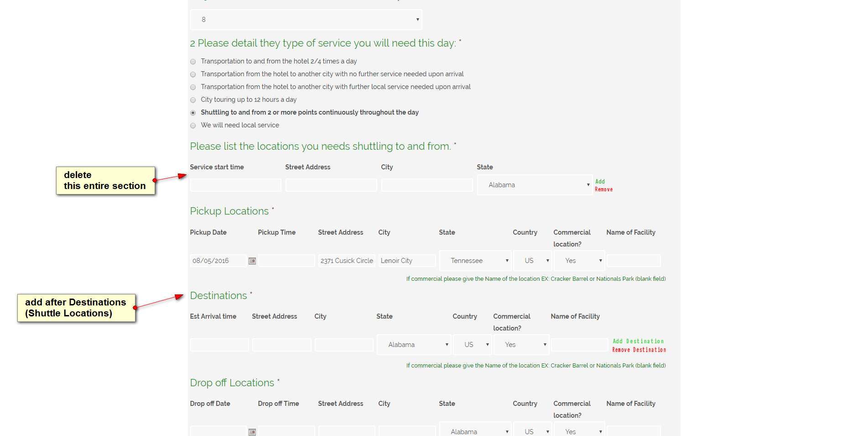Click the Add Destination link

tap(638, 341)
